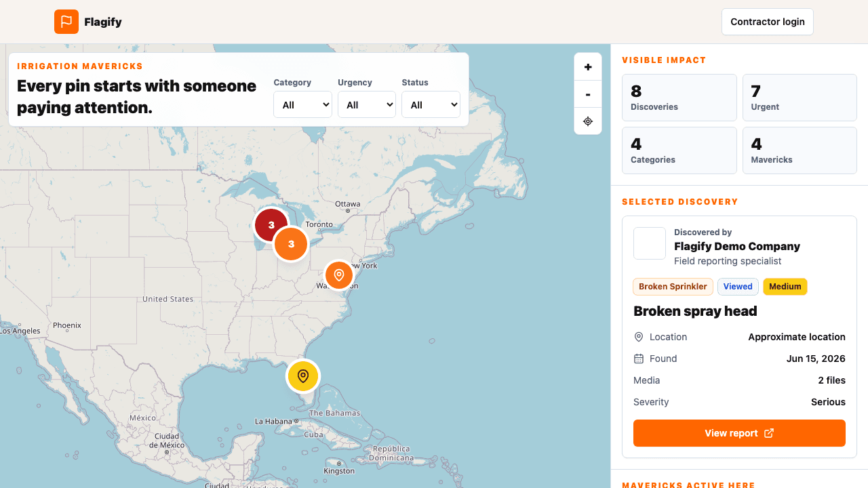Image resolution: width=868 pixels, height=488 pixels.
Task: Select the orange pin near Washington
Action: point(339,275)
